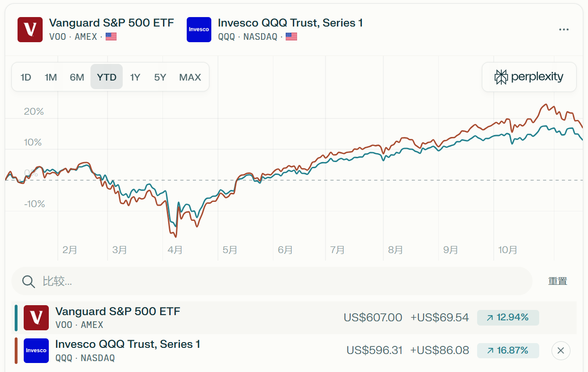Viewport: 588px width, 372px height.
Task: Click the search magnifier icon
Action: click(x=28, y=281)
